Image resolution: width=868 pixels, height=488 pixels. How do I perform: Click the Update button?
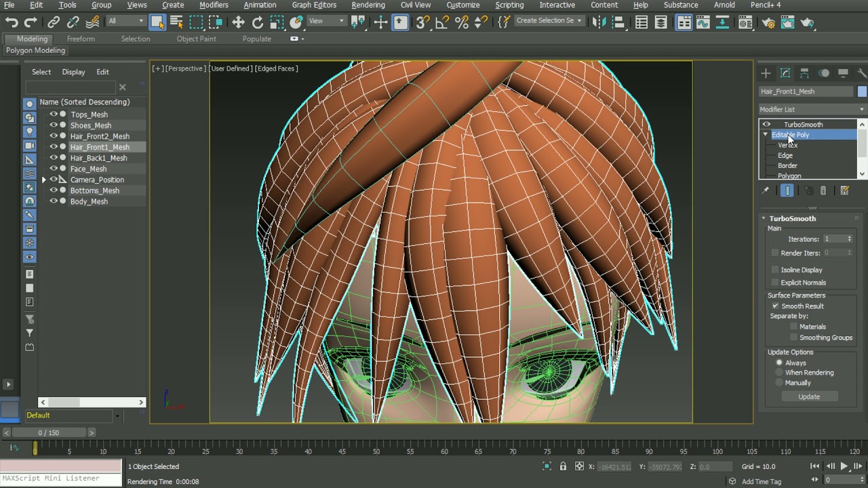coord(809,396)
